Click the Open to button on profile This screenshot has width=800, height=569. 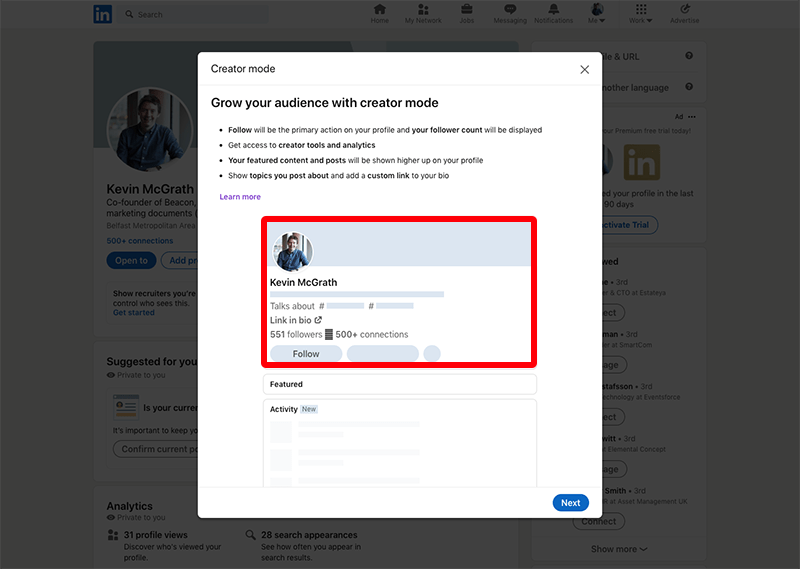(131, 260)
